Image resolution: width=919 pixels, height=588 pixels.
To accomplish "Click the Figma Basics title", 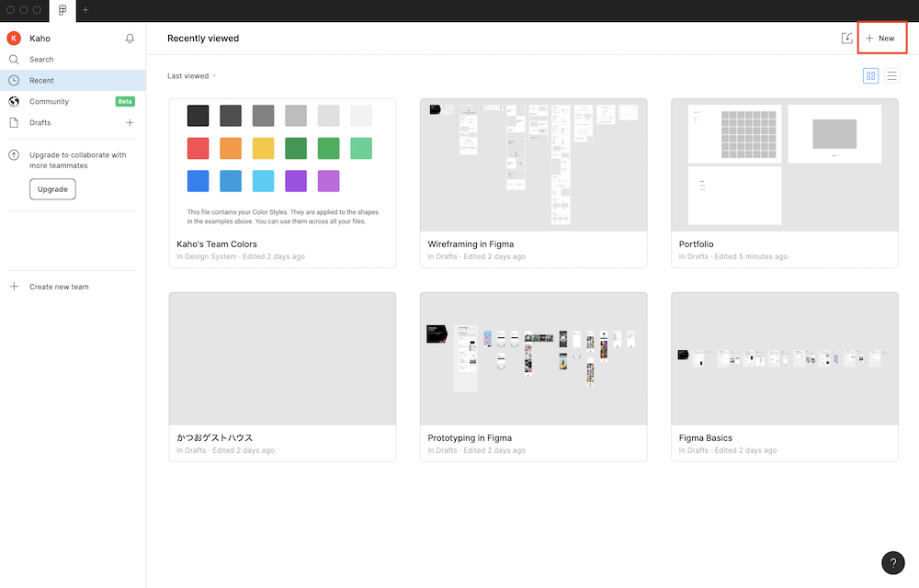I will pyautogui.click(x=706, y=438).
